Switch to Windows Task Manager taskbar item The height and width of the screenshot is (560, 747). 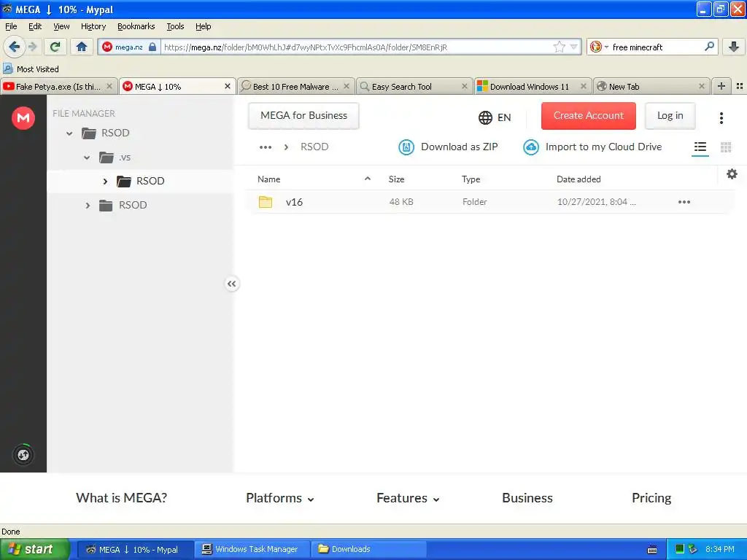tap(252, 549)
